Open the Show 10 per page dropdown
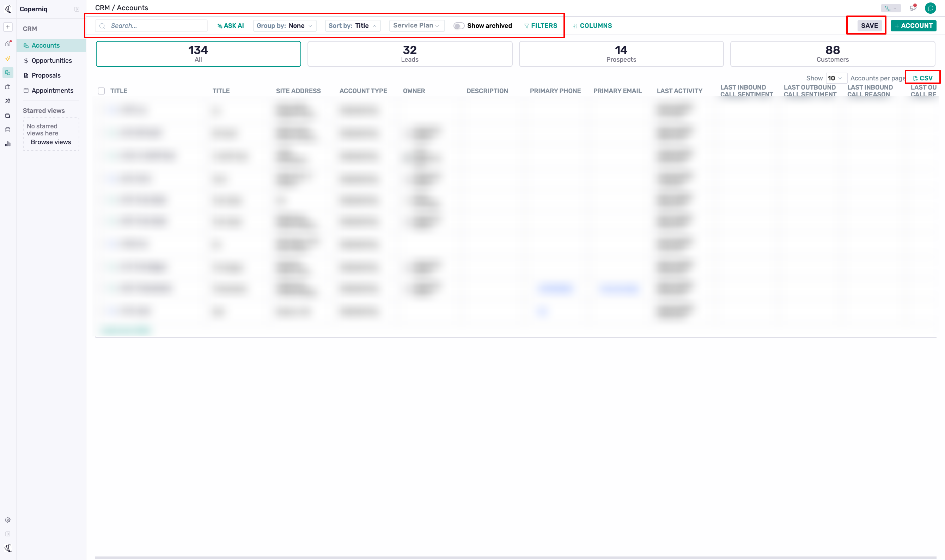Image resolution: width=945 pixels, height=560 pixels. [x=836, y=78]
